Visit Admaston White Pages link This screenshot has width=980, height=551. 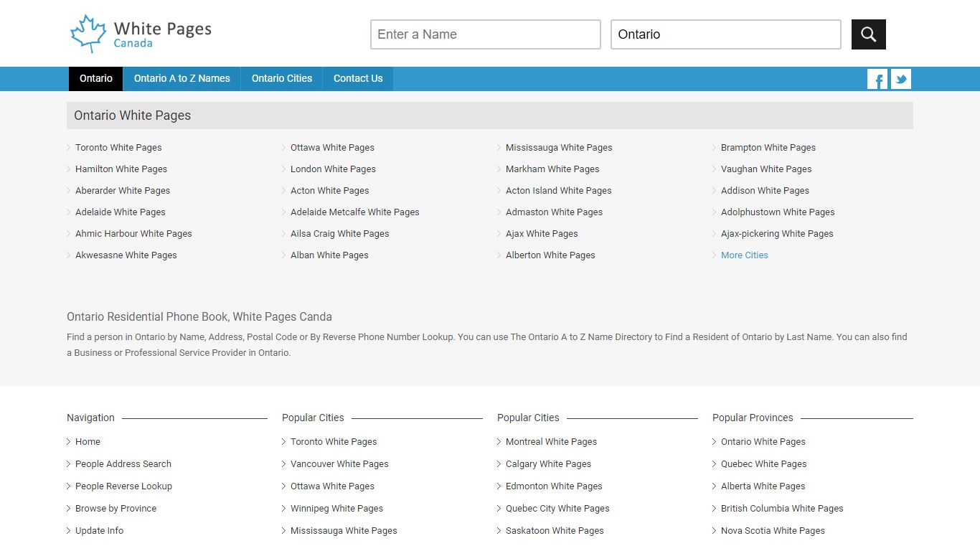tap(554, 212)
